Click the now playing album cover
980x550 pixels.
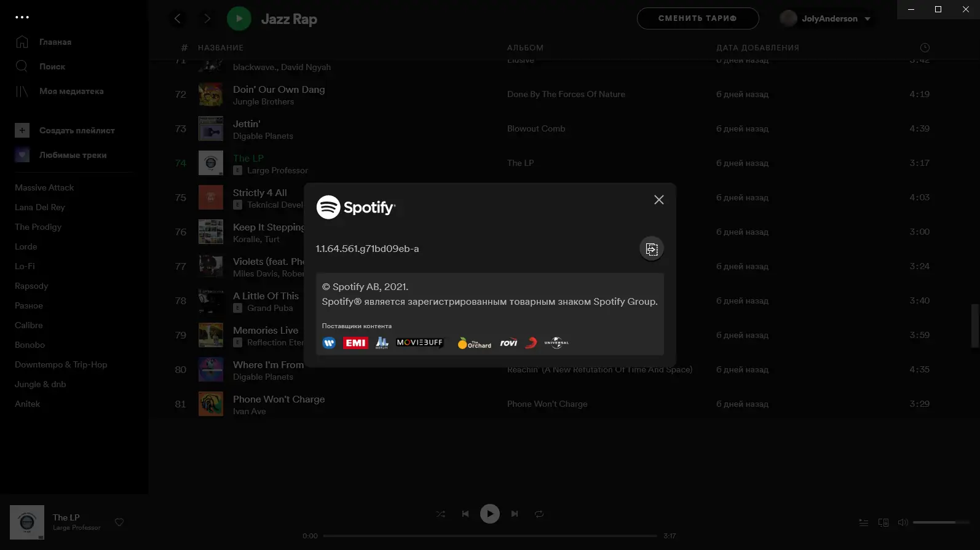tap(27, 522)
